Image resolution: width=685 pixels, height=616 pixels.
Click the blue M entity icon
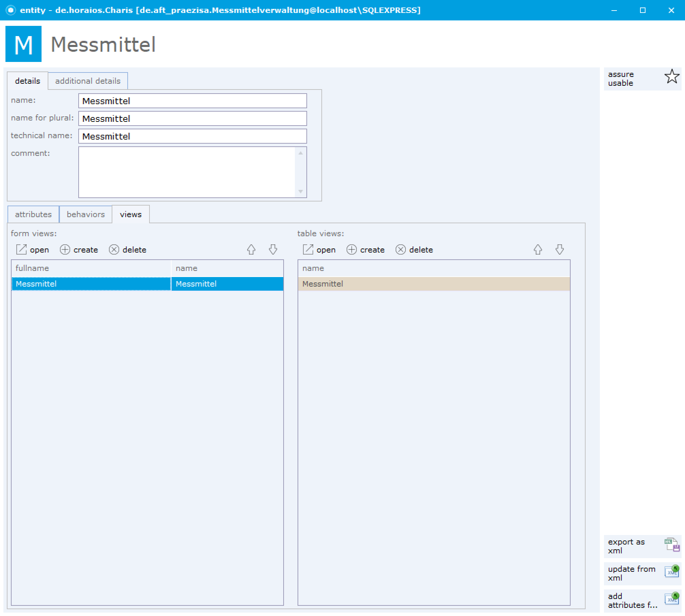pos(23,44)
